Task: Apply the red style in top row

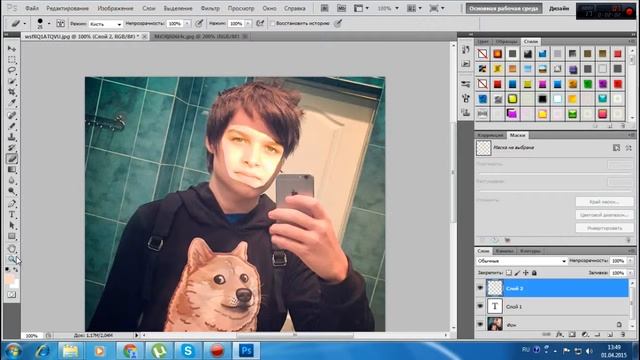Action: tap(618, 54)
